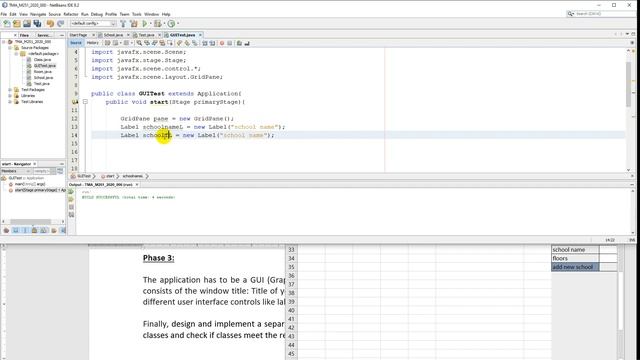Screen dimensions: 640x360
Task: Close the GUITest.java tab
Action: coord(200,35)
